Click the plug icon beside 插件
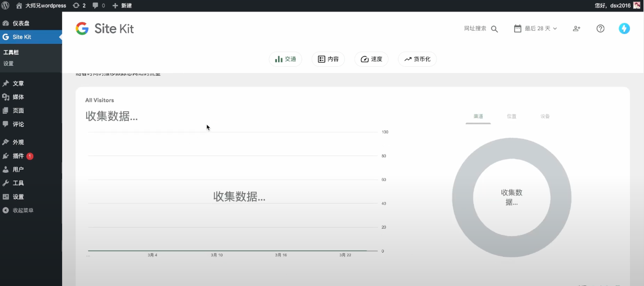644x286 pixels. coord(6,156)
